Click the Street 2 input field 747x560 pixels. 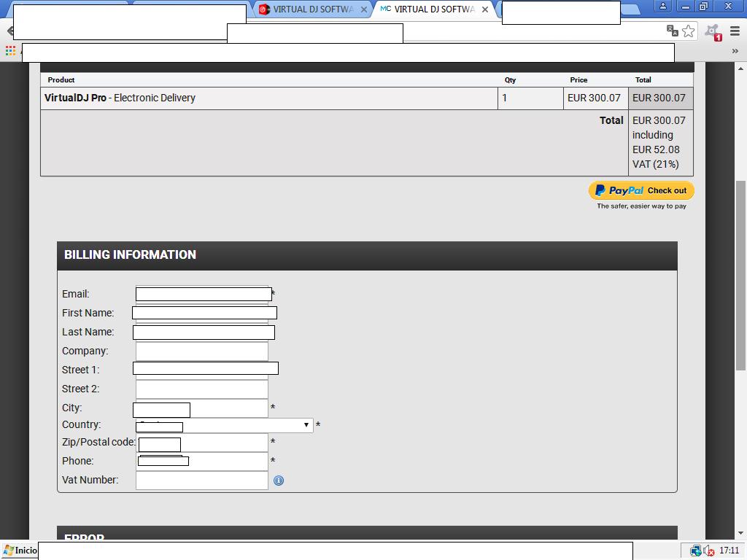click(x=202, y=389)
